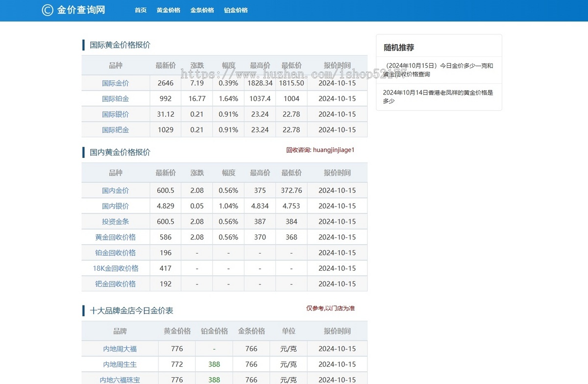Image resolution: width=588 pixels, height=384 pixels.
Task: Click the 国际铂金 low value 1004
Action: coord(292,99)
